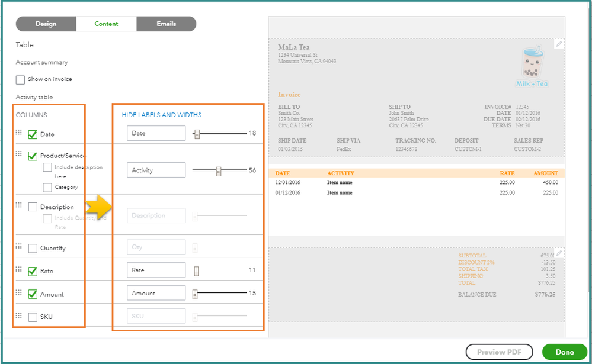This screenshot has width=592, height=364.
Task: Enable Show on invoice checkbox
Action: point(20,79)
